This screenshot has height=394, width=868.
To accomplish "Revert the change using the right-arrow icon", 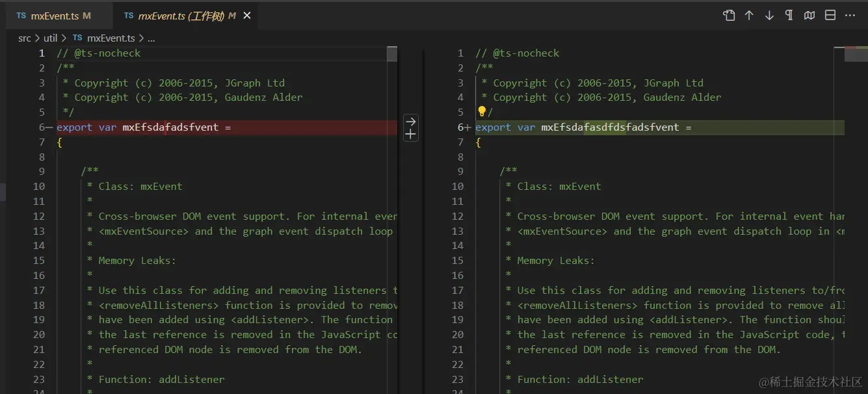I will [x=410, y=121].
